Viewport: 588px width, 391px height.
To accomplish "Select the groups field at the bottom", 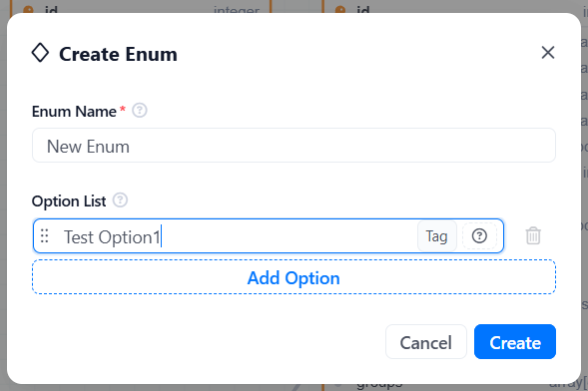I will click(379, 385).
